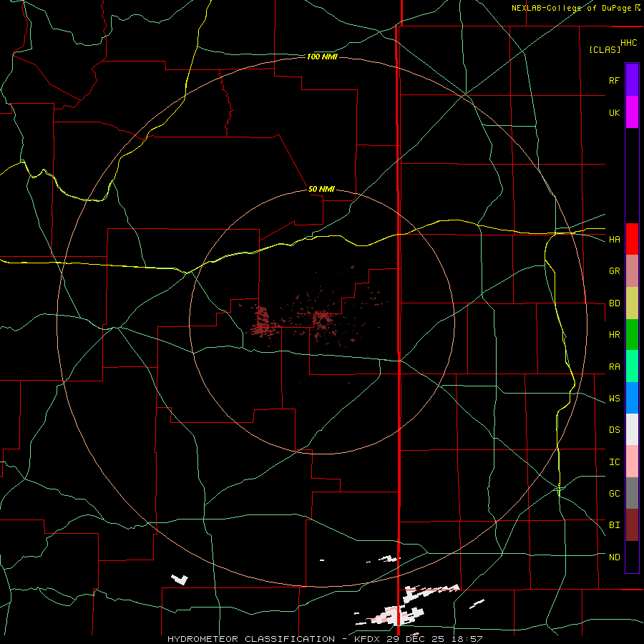Image resolution: width=644 pixels, height=644 pixels.
Task: Click the UK magenta legend swatch
Action: click(x=632, y=112)
